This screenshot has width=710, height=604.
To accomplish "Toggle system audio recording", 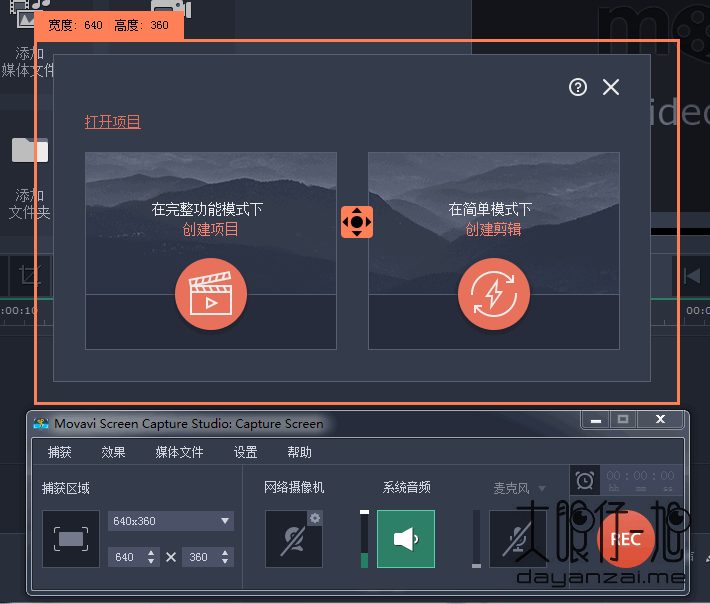I will click(405, 539).
